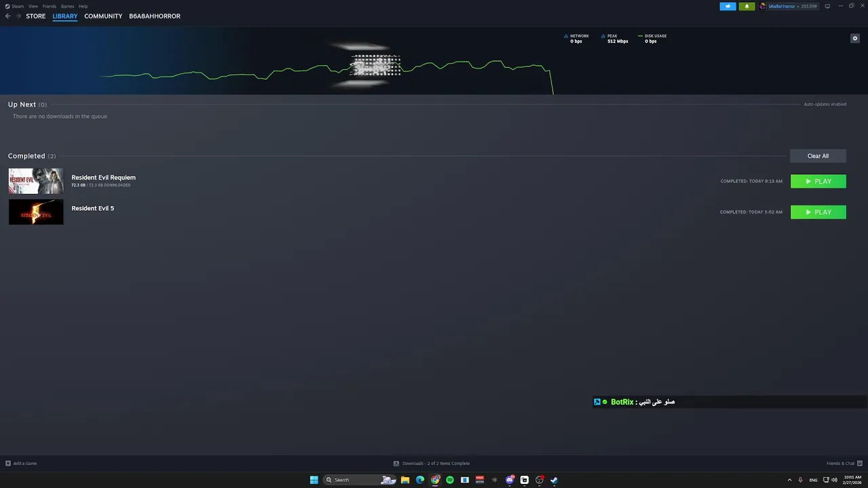Go forward with the right arrow

pyautogui.click(x=18, y=16)
